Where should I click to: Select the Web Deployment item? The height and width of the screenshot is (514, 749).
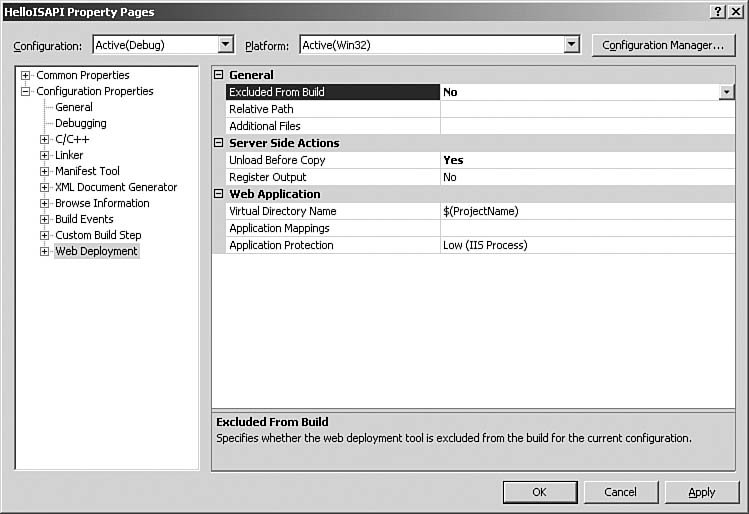click(x=96, y=251)
